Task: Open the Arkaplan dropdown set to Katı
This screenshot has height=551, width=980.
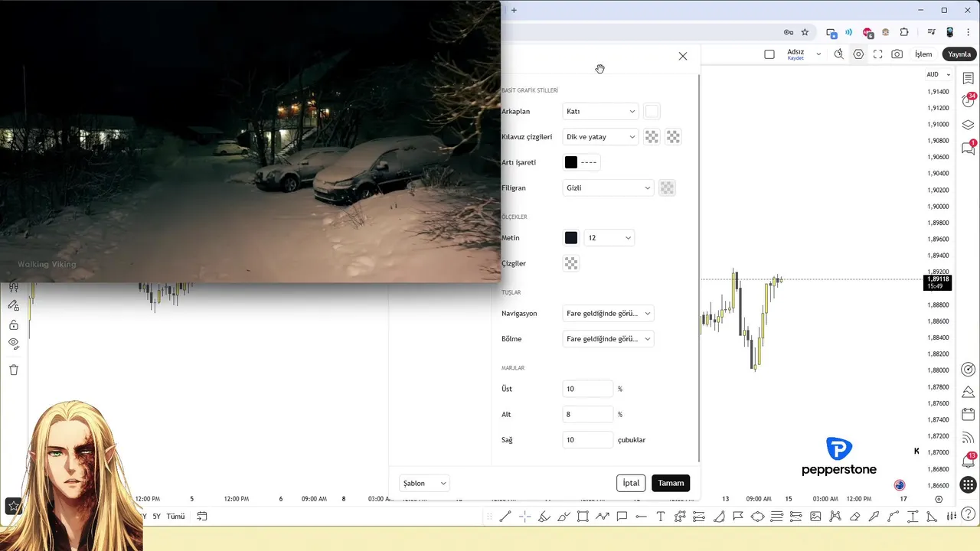Action: coord(600,112)
